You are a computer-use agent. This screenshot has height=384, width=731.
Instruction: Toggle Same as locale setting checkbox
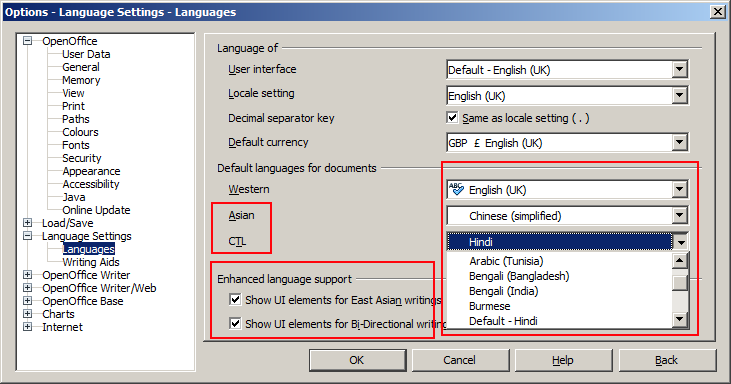coord(452,117)
